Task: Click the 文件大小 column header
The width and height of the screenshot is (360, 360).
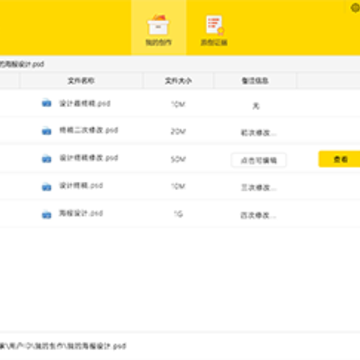Action: pos(178,81)
